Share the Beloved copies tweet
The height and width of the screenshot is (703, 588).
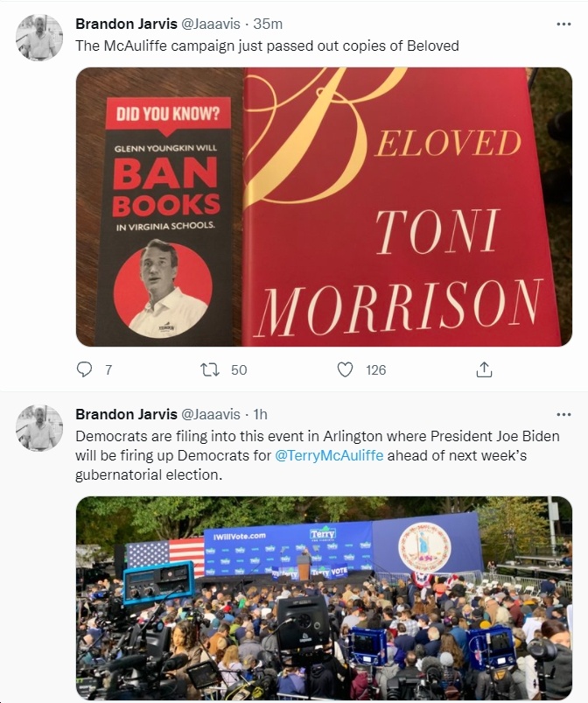pos(484,369)
